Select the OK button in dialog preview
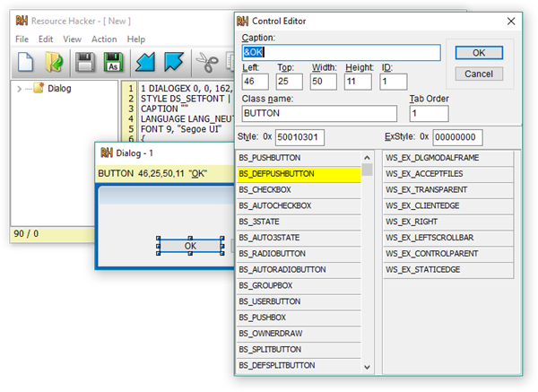Viewport: 538px width, 392px height. click(x=190, y=246)
